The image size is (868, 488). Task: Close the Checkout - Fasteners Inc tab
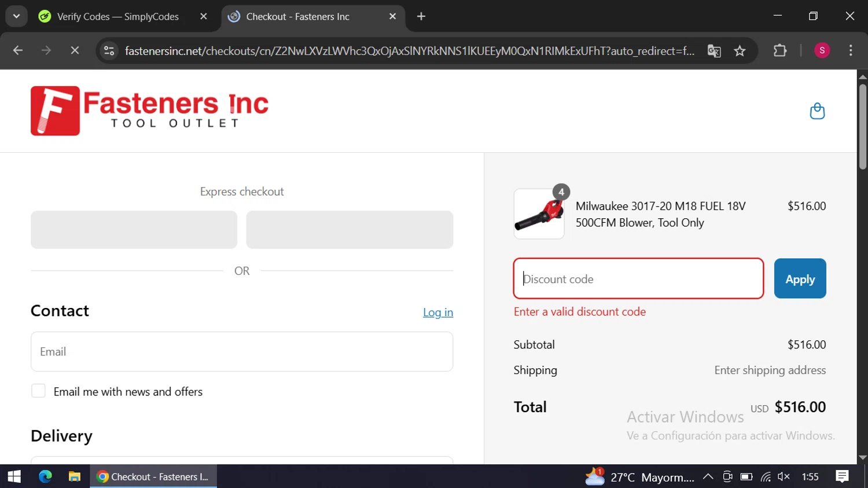(392, 16)
